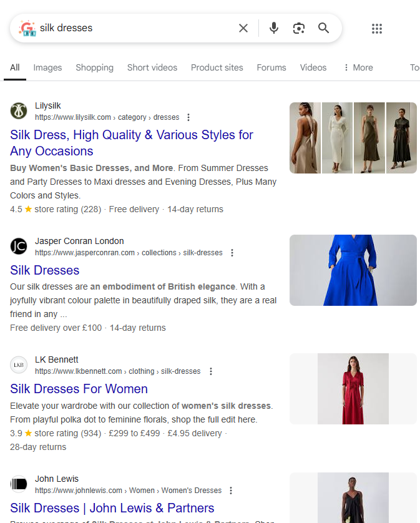Switch to the Forums tab
420x523 pixels.
click(x=271, y=67)
